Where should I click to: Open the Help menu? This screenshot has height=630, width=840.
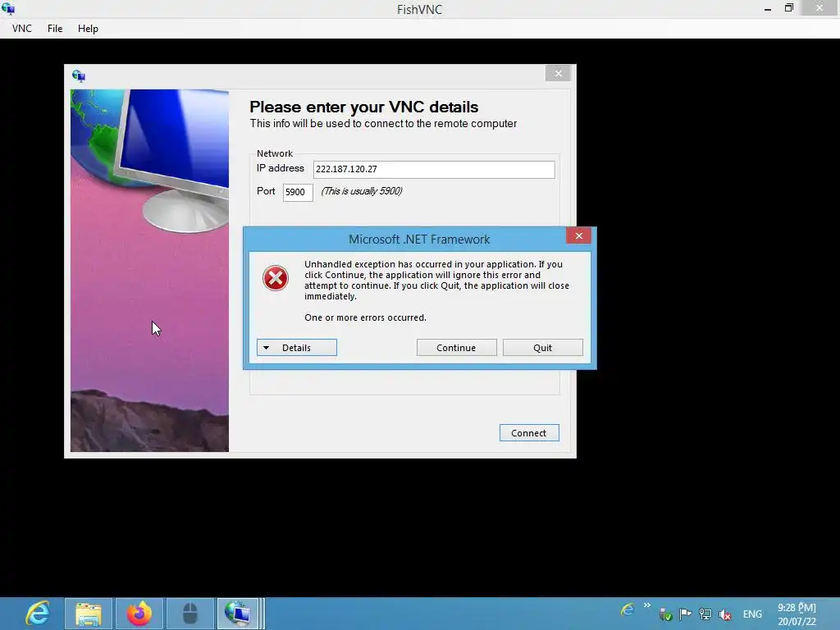(88, 29)
